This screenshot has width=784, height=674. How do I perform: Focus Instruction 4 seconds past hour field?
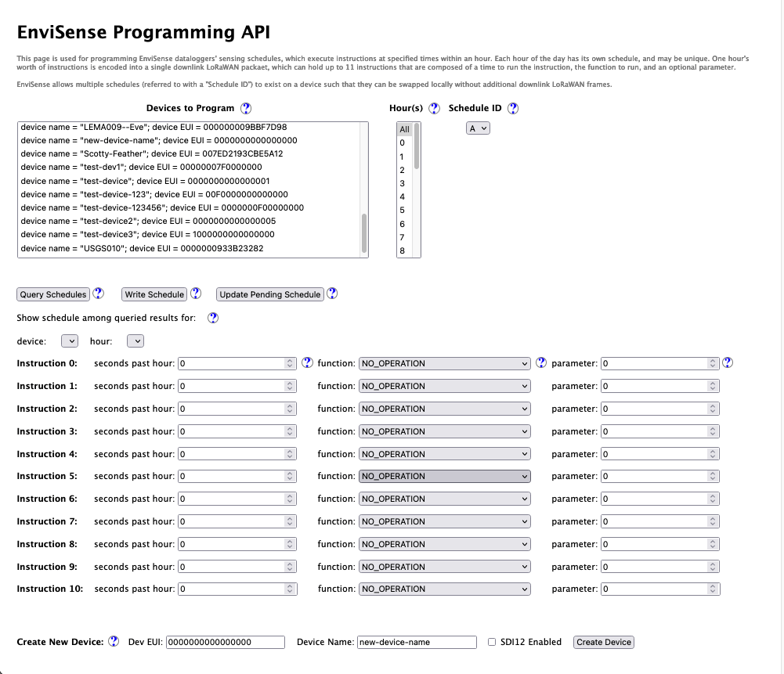coord(237,454)
